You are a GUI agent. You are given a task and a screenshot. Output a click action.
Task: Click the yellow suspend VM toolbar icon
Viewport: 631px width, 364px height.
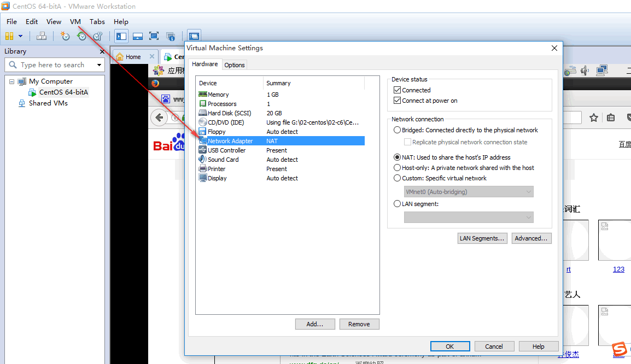tap(9, 36)
